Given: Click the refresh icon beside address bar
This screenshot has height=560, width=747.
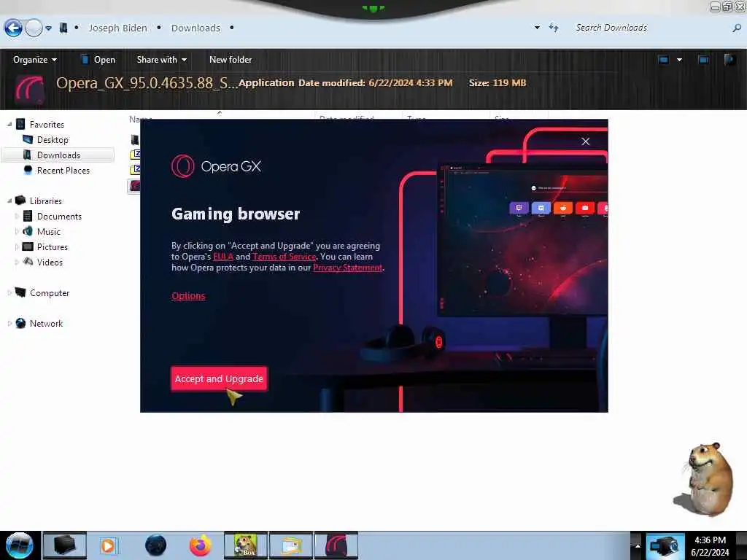Looking at the screenshot, I should pos(554,28).
